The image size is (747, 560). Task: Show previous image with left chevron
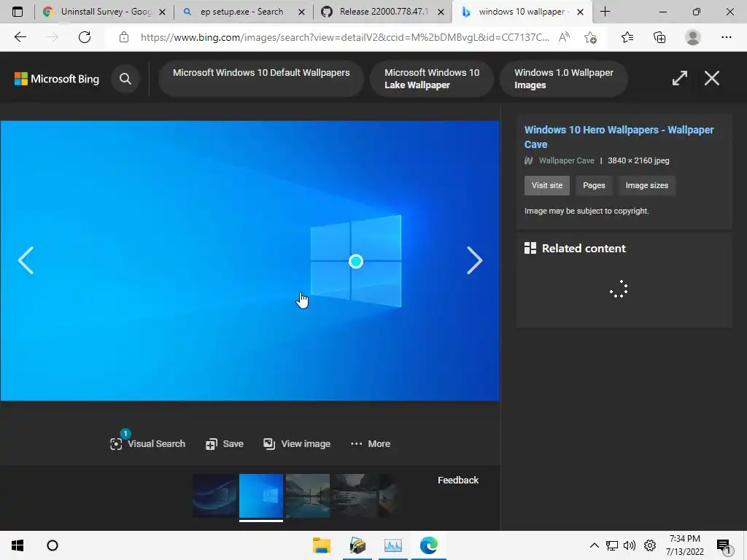pos(26,260)
